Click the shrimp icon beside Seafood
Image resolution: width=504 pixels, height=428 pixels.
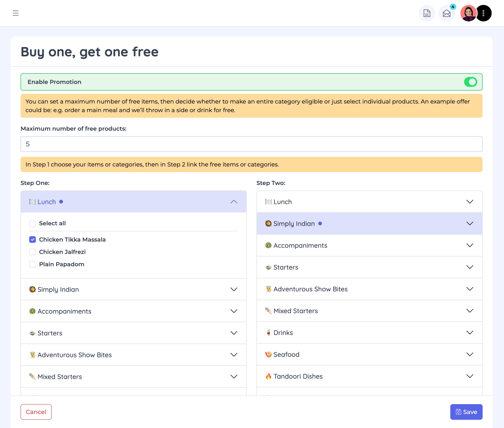coord(268,354)
